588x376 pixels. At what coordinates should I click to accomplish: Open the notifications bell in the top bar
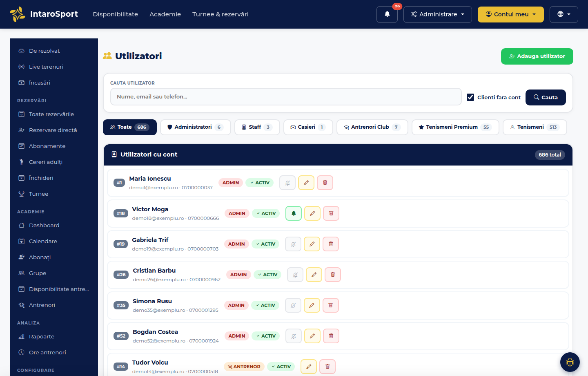click(x=387, y=14)
